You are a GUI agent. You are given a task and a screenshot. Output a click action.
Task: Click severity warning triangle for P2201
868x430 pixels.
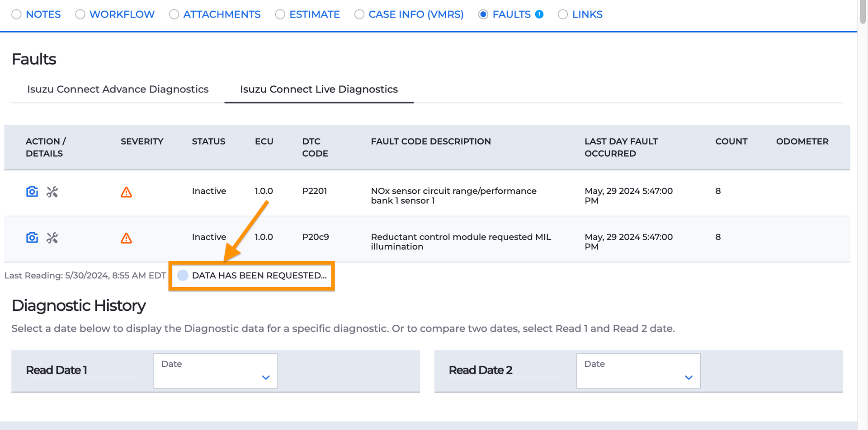127,192
